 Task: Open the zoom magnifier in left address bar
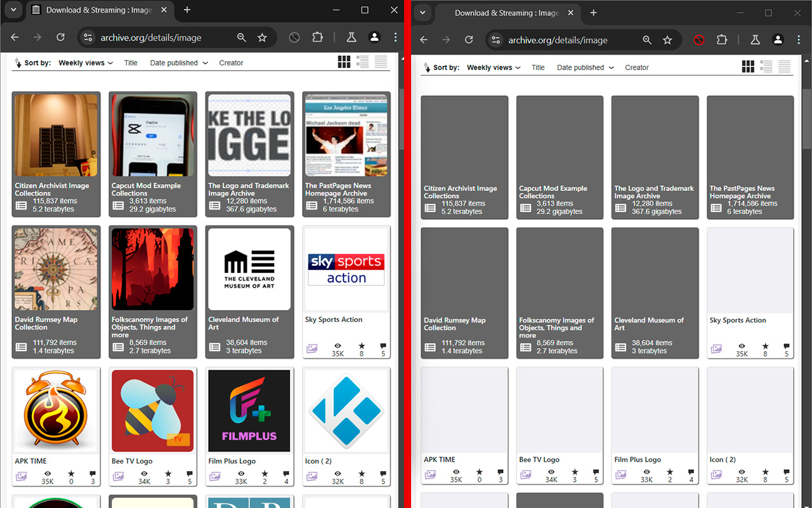[242, 37]
